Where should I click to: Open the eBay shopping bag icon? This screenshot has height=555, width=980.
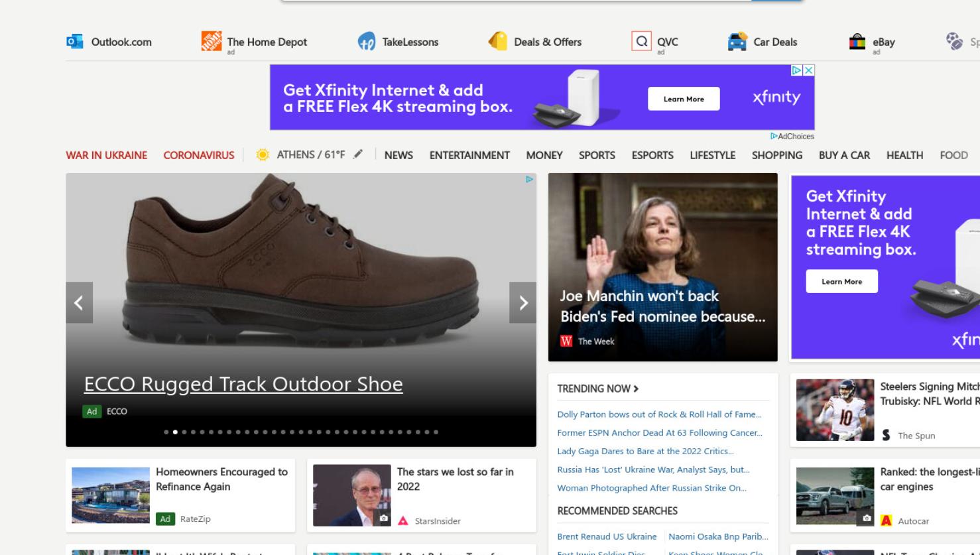[857, 42]
